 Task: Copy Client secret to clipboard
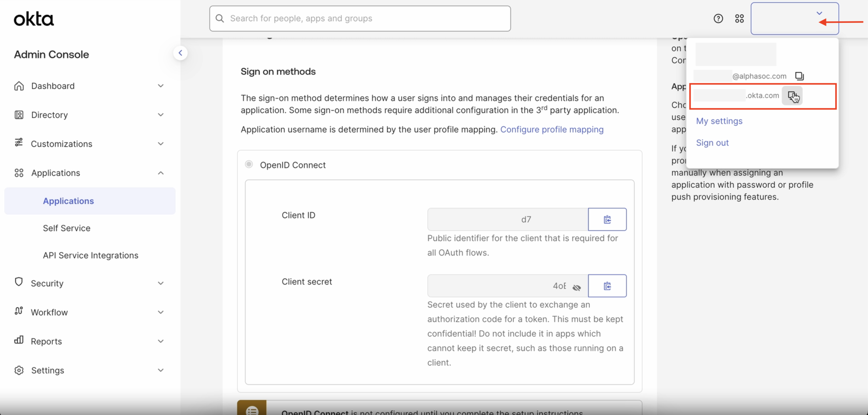[x=607, y=286]
